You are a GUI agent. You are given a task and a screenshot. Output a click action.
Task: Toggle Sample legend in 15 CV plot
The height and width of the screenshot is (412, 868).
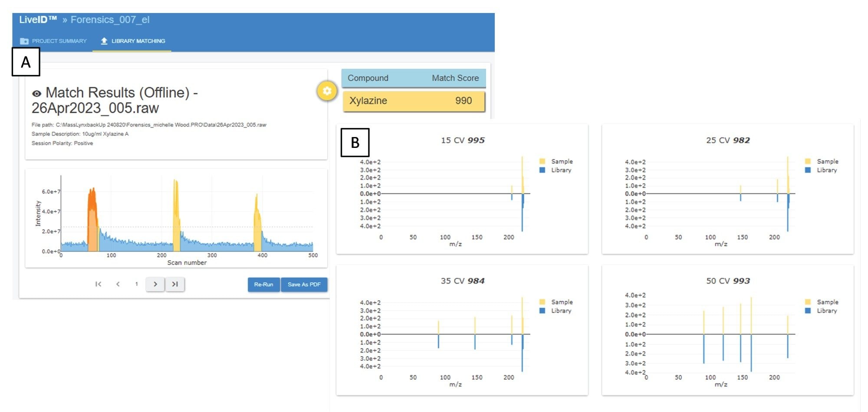562,161
